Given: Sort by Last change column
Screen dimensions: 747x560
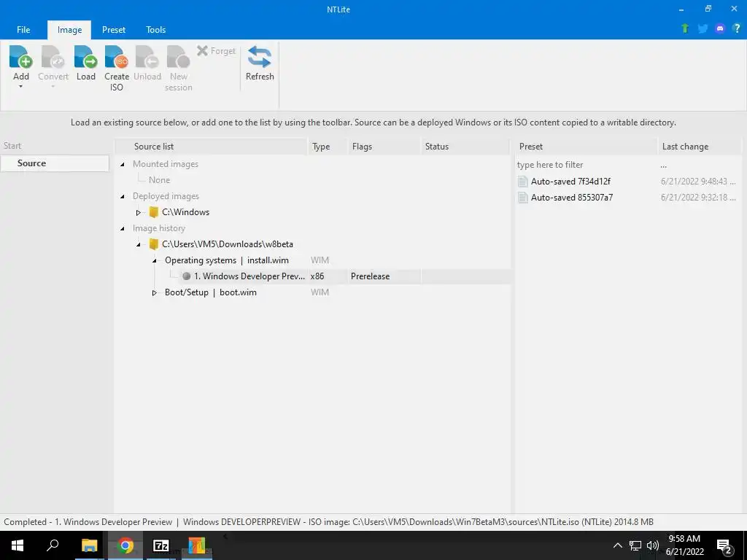Looking at the screenshot, I should (x=700, y=146).
